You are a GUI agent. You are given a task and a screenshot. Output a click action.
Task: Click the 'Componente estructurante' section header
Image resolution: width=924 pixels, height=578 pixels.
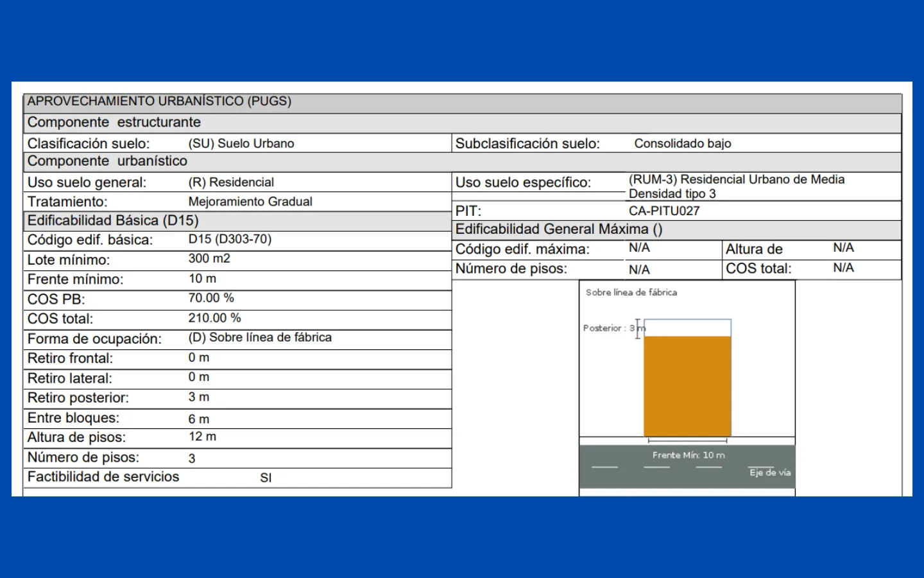pyautogui.click(x=114, y=123)
